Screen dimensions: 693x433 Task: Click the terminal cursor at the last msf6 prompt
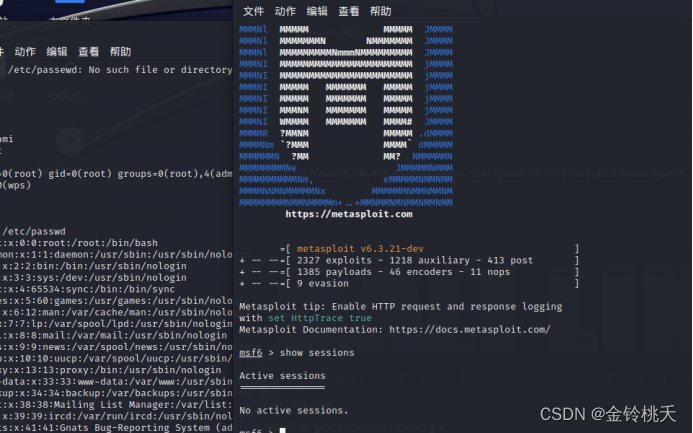pos(282,430)
